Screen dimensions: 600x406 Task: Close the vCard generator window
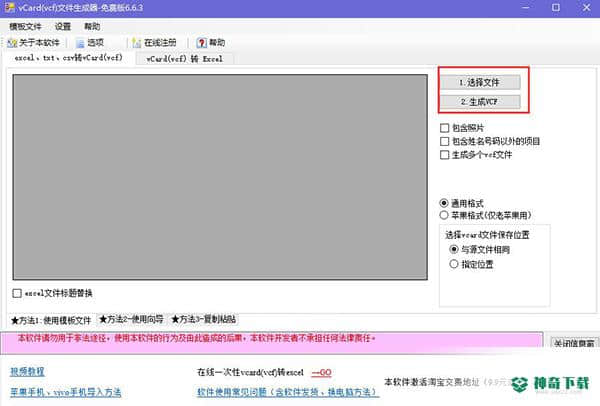coord(586,7)
